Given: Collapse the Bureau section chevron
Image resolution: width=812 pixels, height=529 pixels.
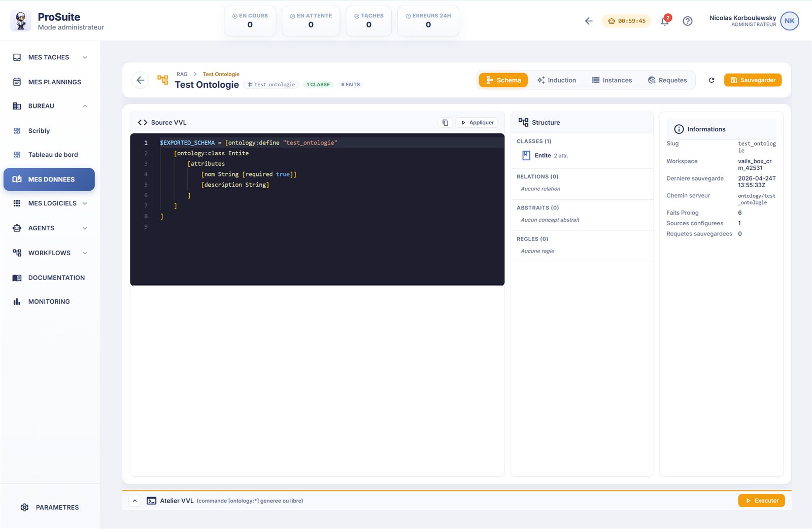Looking at the screenshot, I should tap(85, 106).
